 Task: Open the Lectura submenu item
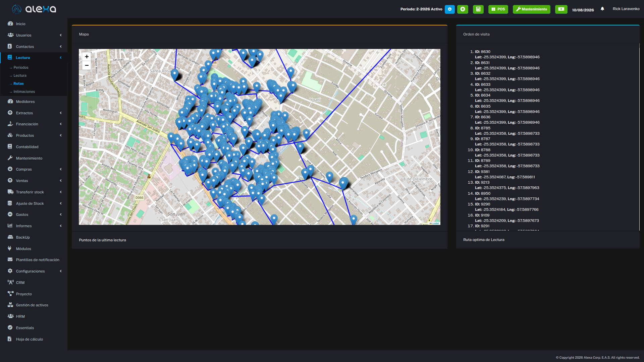tap(20, 75)
